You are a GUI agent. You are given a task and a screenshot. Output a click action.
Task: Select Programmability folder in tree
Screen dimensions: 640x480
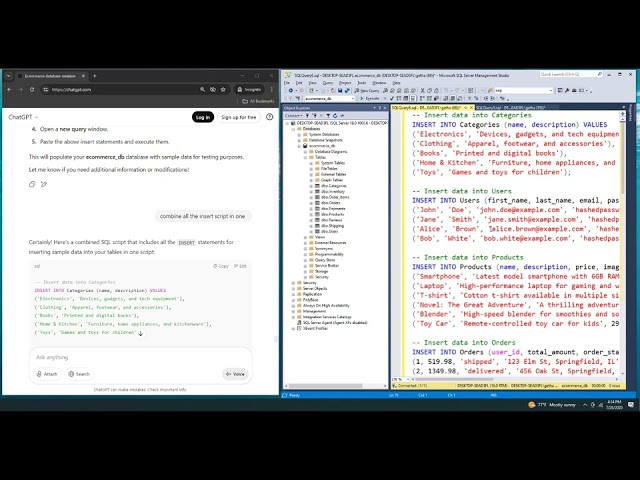[329, 254]
